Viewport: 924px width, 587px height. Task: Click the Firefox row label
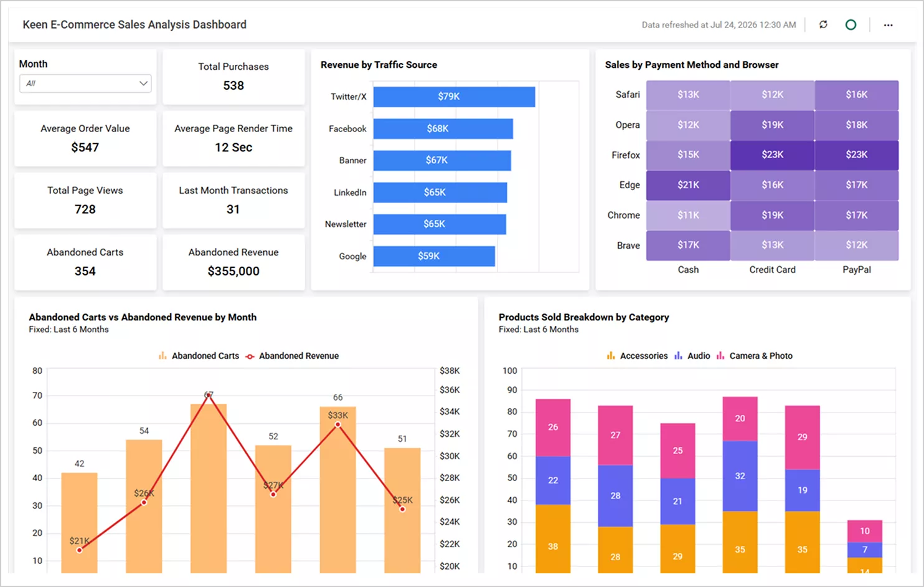(626, 155)
